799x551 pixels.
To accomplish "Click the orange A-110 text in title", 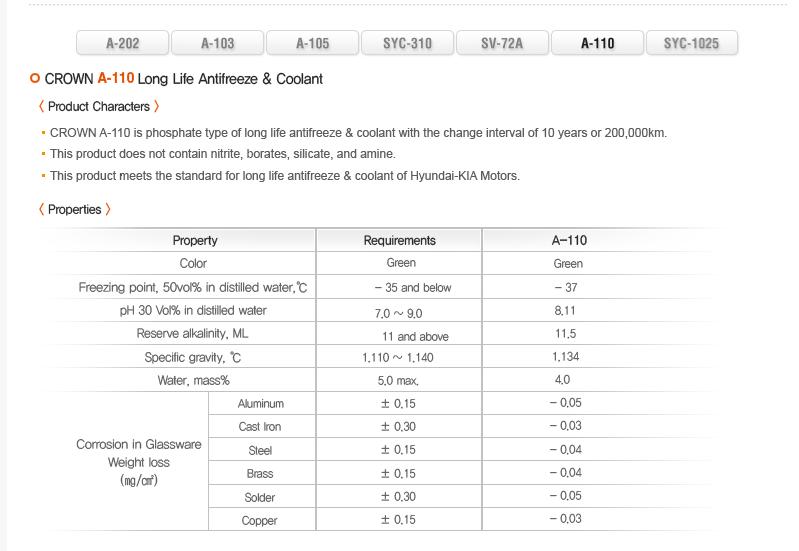I will pyautogui.click(x=115, y=78).
